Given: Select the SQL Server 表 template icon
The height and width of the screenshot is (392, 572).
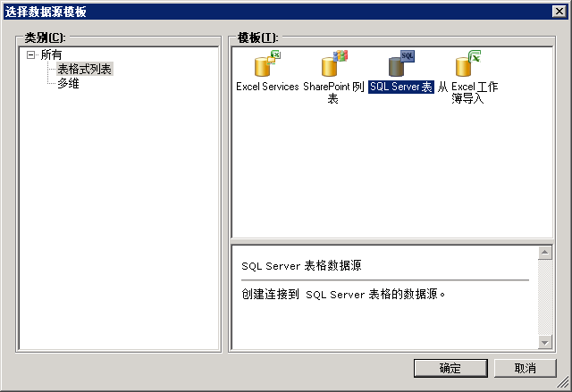Looking at the screenshot, I should tap(401, 63).
